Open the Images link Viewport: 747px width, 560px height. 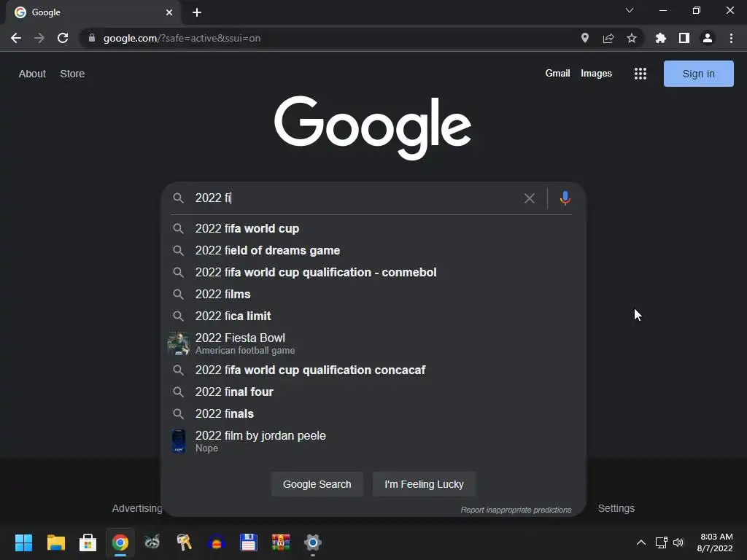[x=597, y=74]
